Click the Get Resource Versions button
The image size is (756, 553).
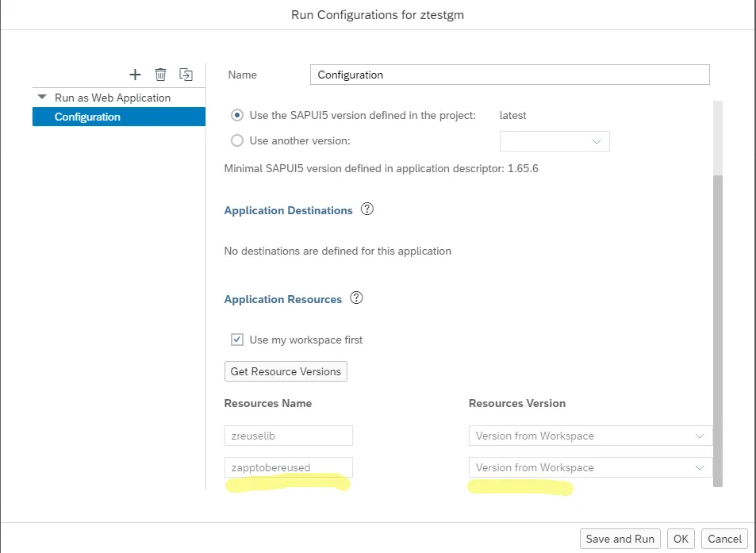[x=286, y=371]
